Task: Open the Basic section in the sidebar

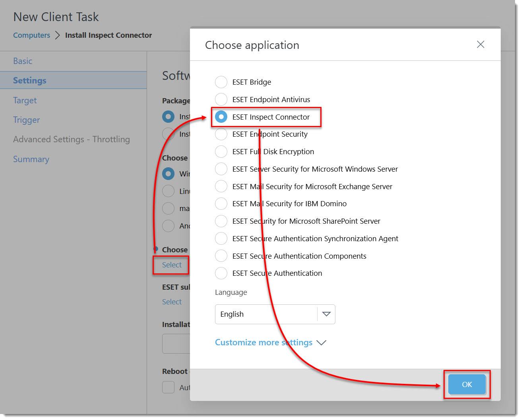Action: tap(23, 61)
